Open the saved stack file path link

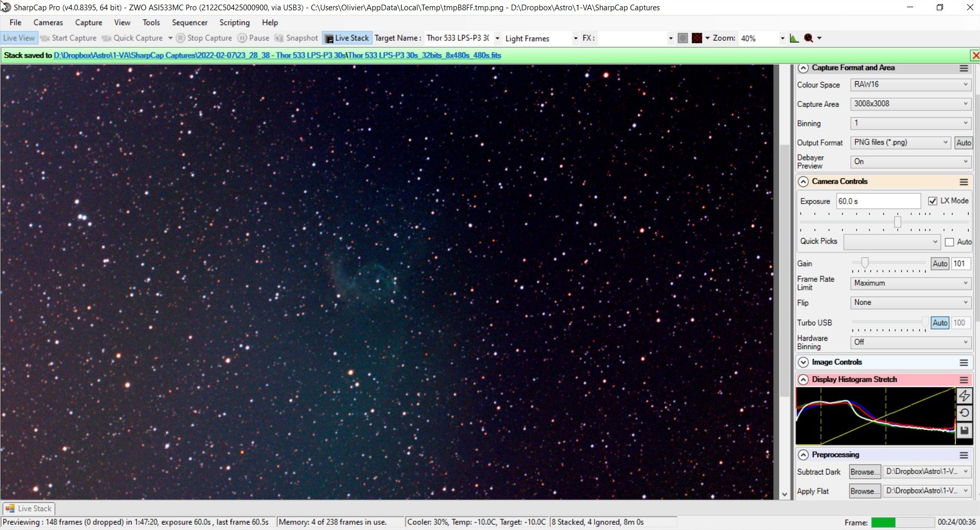point(278,55)
